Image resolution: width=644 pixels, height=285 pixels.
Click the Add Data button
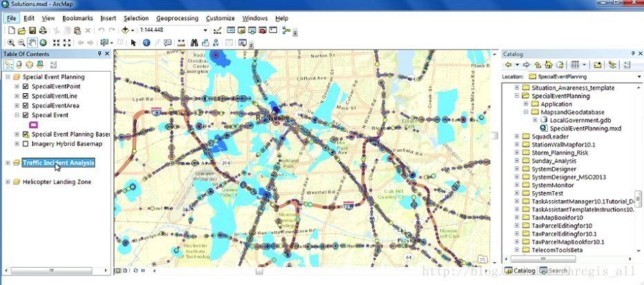[x=126, y=30]
